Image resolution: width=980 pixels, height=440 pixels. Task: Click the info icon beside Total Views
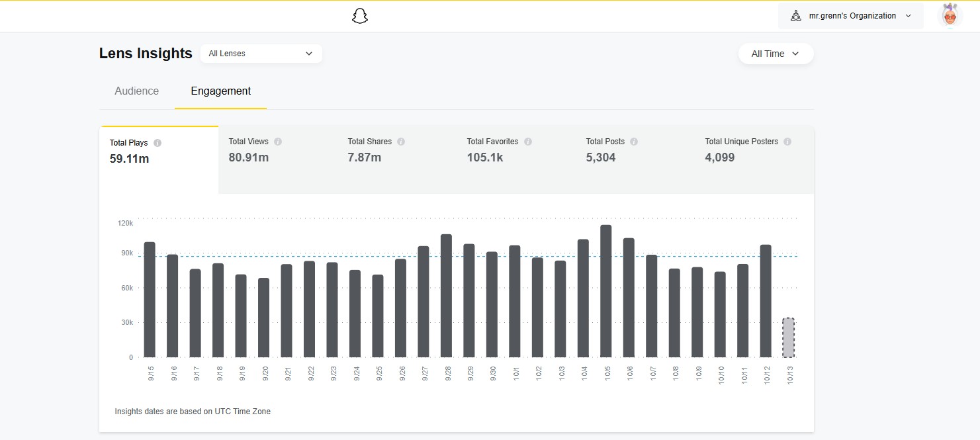278,142
